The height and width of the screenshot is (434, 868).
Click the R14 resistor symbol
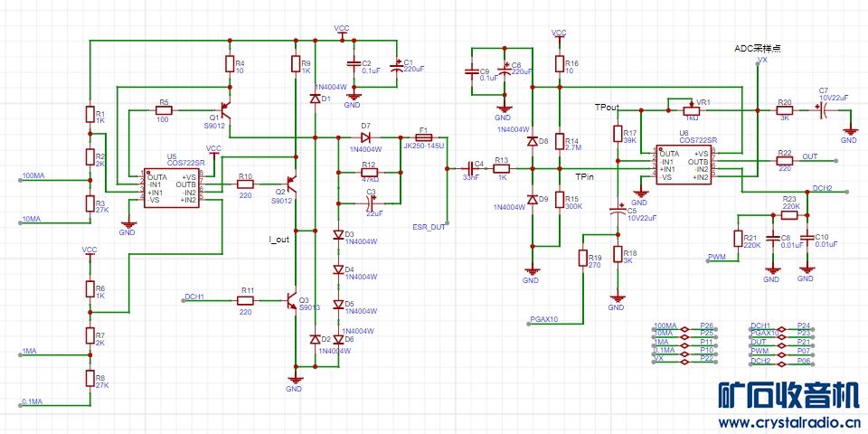[x=560, y=141]
